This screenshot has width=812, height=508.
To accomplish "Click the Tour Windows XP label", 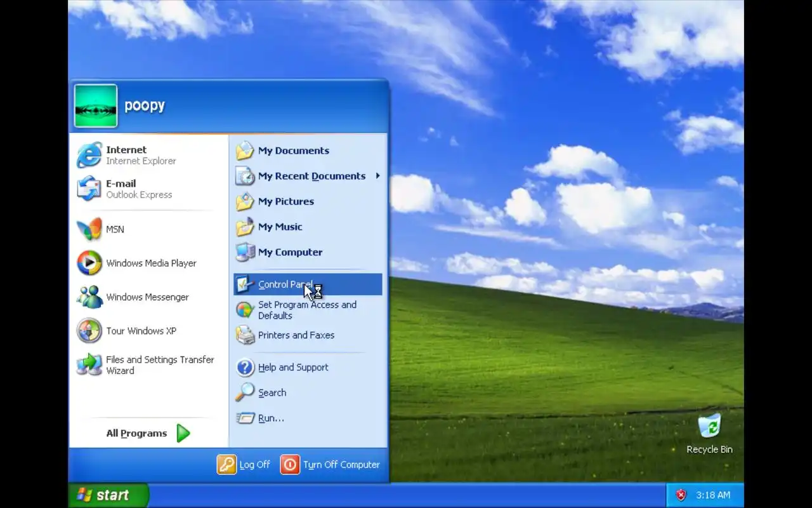I will (141, 331).
